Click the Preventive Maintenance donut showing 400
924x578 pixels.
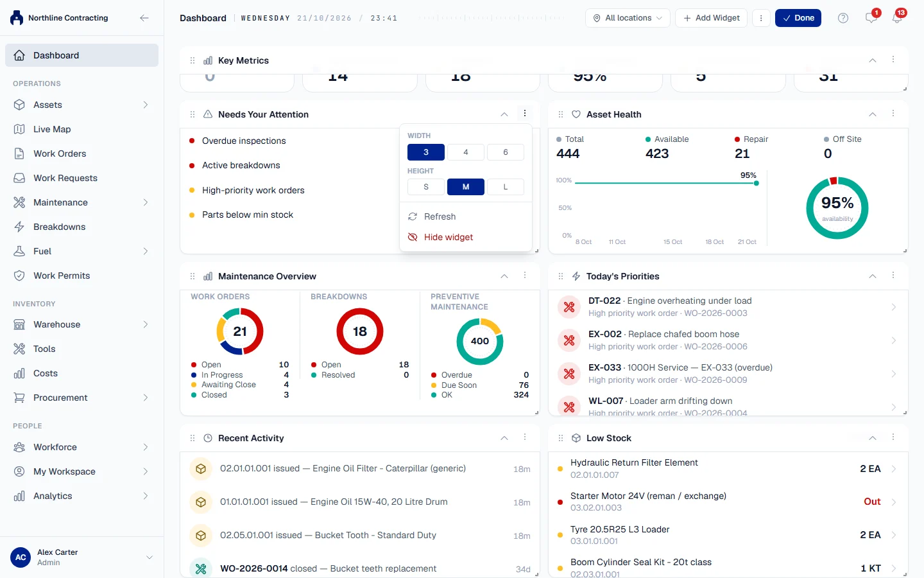point(480,341)
